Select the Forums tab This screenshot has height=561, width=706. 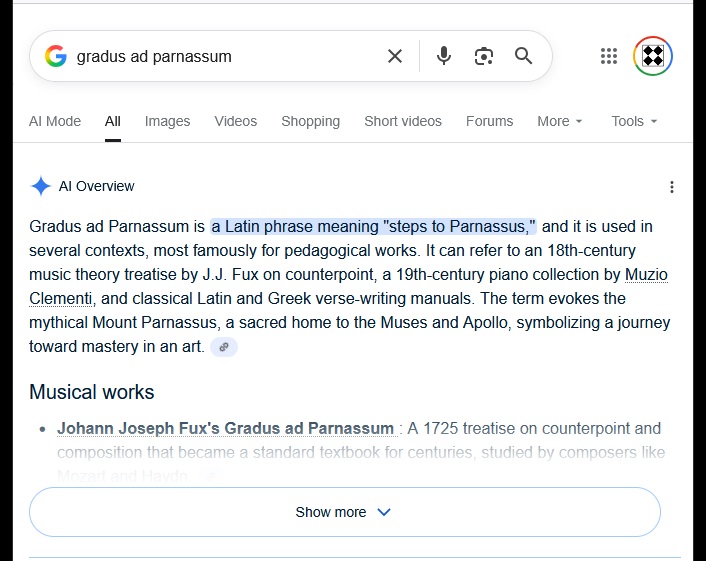[489, 121]
